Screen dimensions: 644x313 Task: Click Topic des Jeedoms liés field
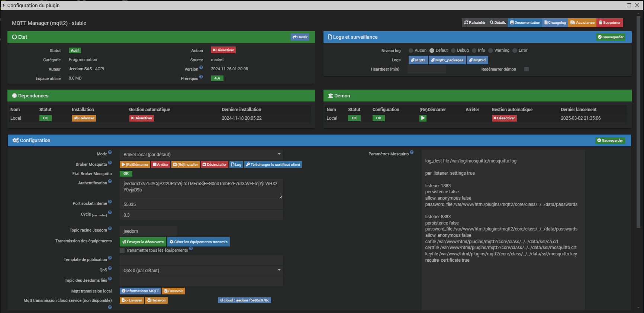[201, 281]
